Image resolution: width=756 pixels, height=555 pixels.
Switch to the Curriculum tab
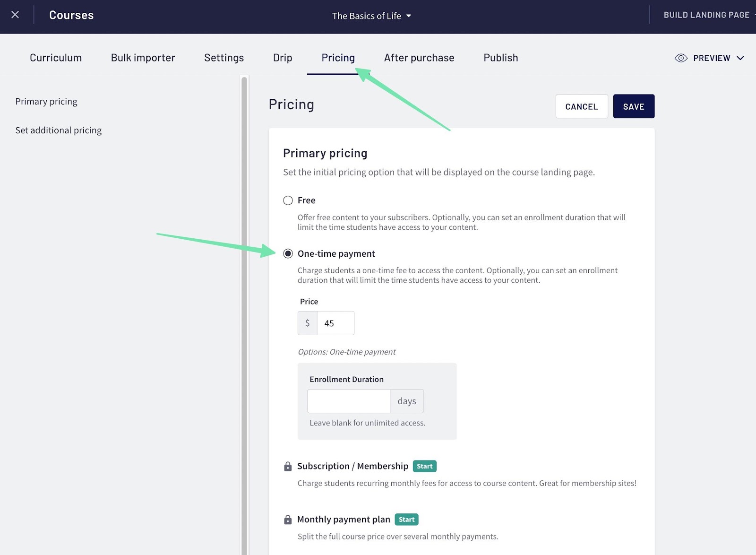(55, 57)
